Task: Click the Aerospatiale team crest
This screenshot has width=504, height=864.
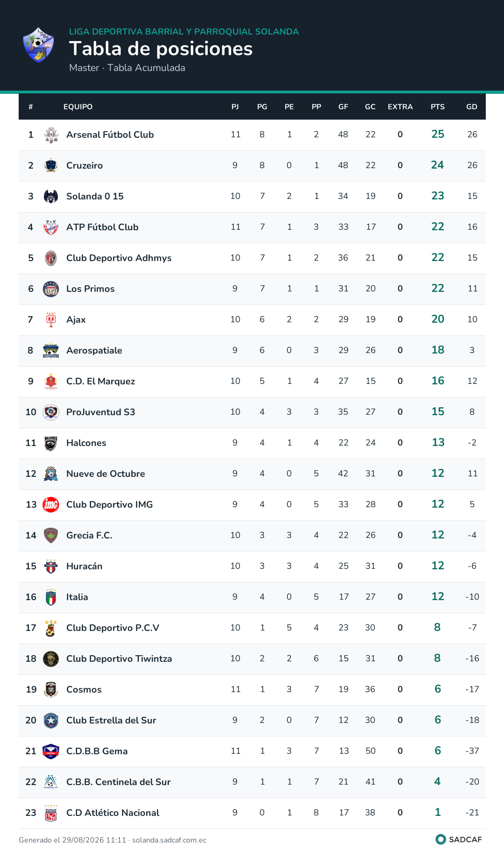Action: point(51,350)
